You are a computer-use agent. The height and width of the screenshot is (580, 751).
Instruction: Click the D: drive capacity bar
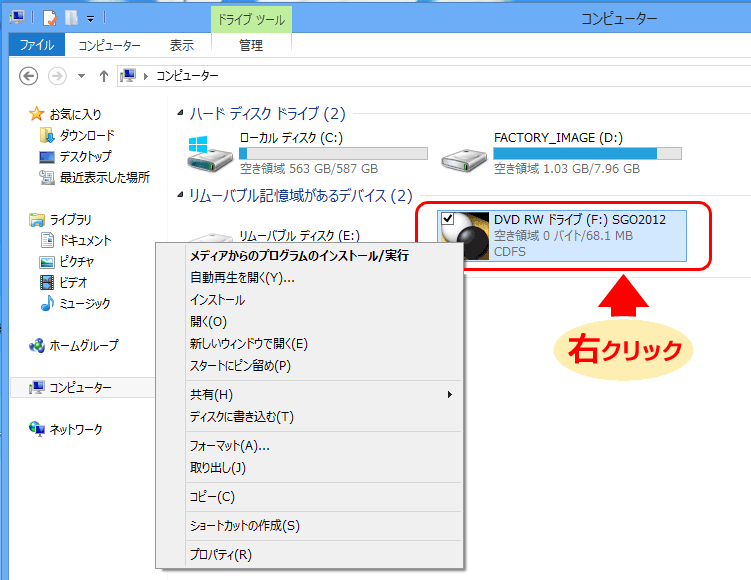click(x=587, y=153)
